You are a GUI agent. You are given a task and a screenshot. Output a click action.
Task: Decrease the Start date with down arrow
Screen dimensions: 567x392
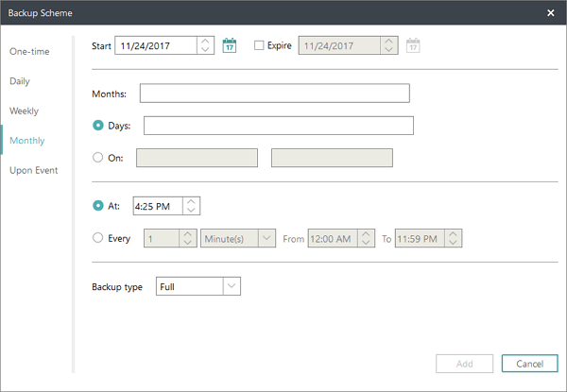point(205,49)
